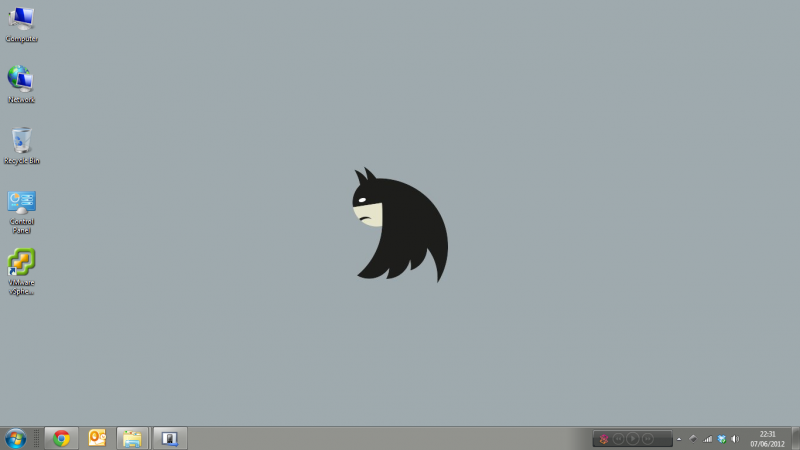Open the Dropbox tray icon
This screenshot has height=450, width=800.
(721, 439)
